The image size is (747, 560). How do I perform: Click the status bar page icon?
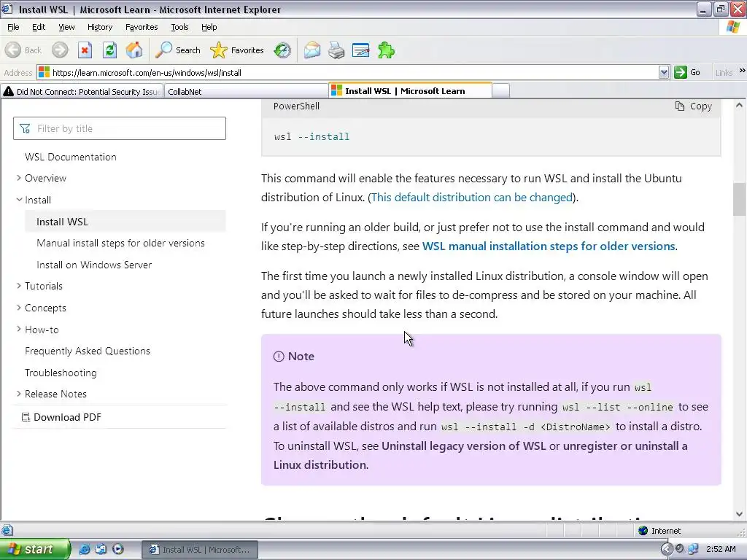[7, 531]
